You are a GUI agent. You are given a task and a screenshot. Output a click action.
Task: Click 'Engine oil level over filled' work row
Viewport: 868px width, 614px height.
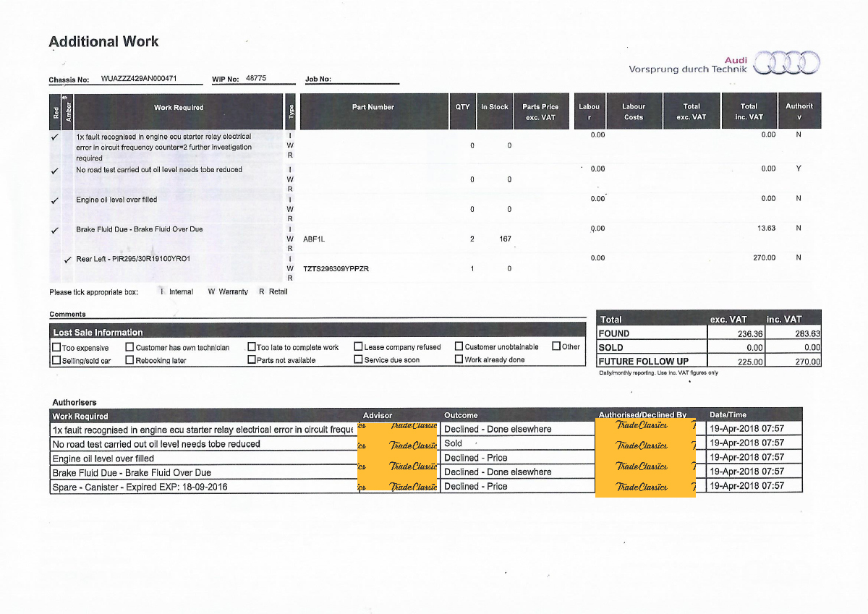click(x=116, y=200)
